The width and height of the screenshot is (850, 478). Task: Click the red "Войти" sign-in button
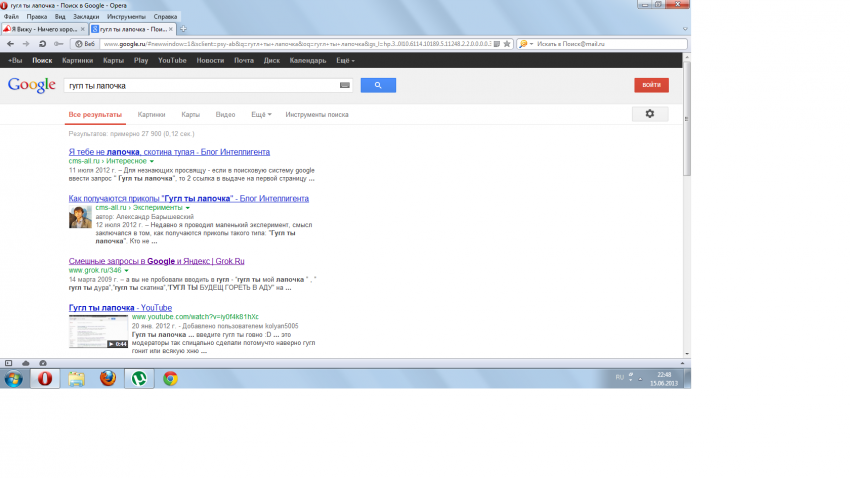click(x=651, y=85)
